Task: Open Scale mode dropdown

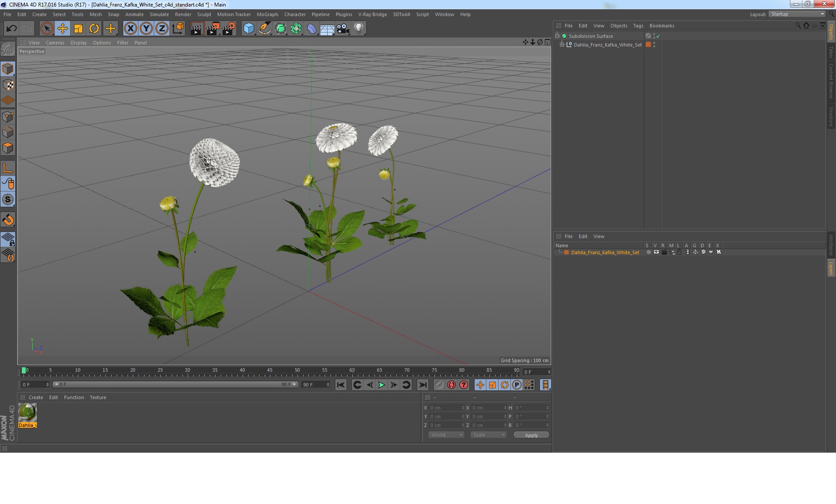Action: [489, 435]
